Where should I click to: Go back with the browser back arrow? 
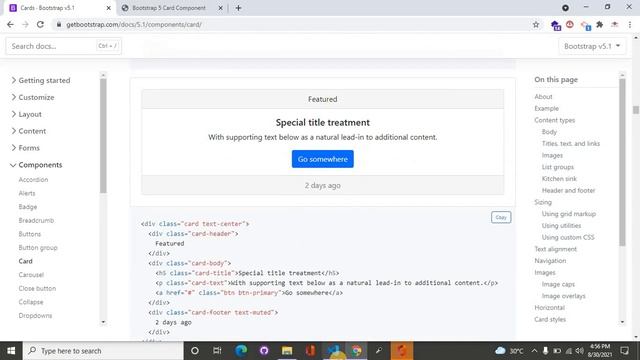point(10,24)
